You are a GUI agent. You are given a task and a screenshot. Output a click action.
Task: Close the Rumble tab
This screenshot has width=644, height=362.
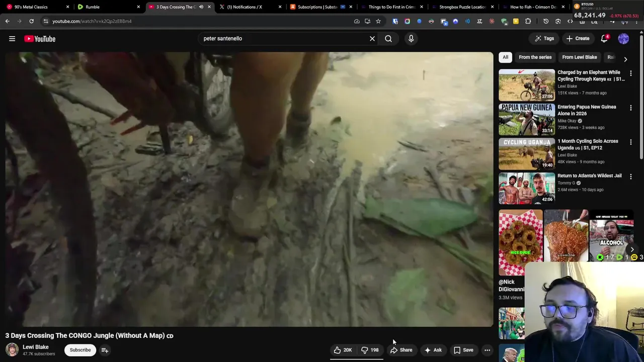click(138, 7)
